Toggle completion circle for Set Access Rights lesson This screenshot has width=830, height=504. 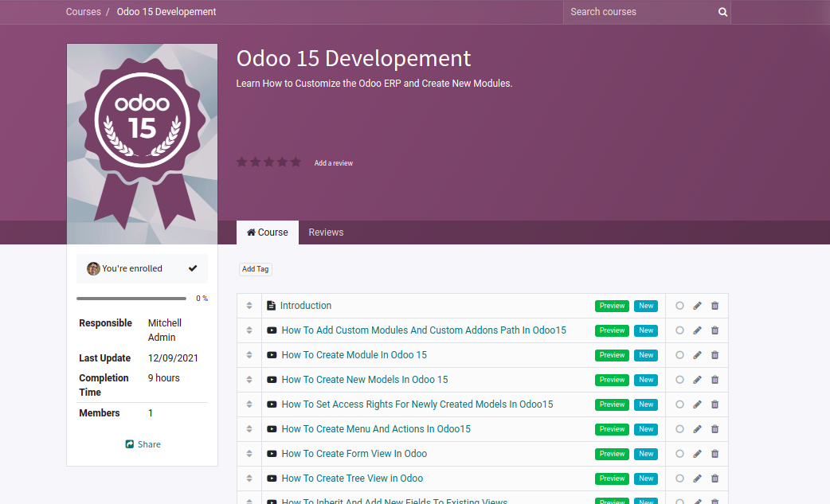tap(679, 404)
